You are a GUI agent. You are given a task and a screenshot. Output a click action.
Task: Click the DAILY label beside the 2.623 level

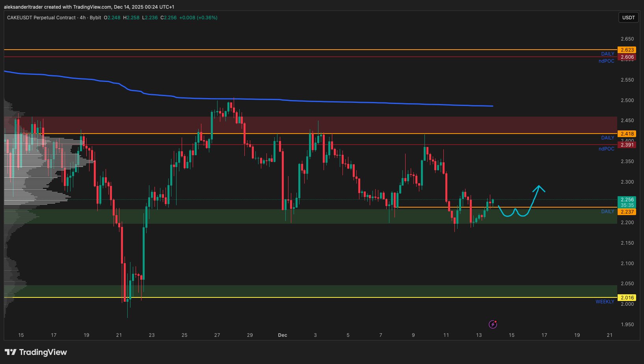click(x=608, y=54)
